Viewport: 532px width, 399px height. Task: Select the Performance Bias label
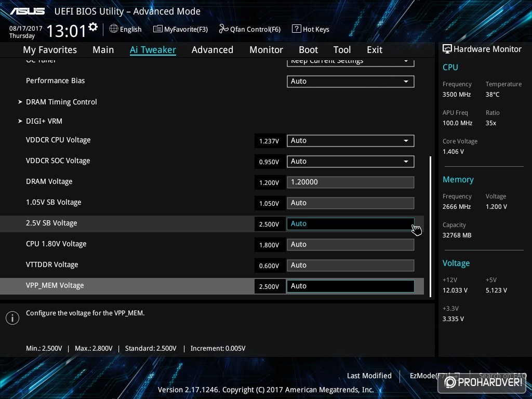pos(55,81)
